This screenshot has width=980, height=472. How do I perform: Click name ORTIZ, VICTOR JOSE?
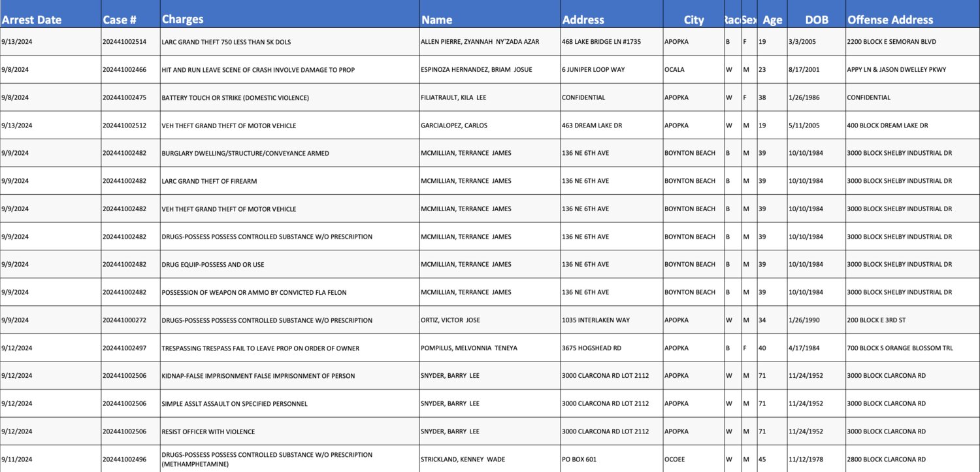coord(489,320)
